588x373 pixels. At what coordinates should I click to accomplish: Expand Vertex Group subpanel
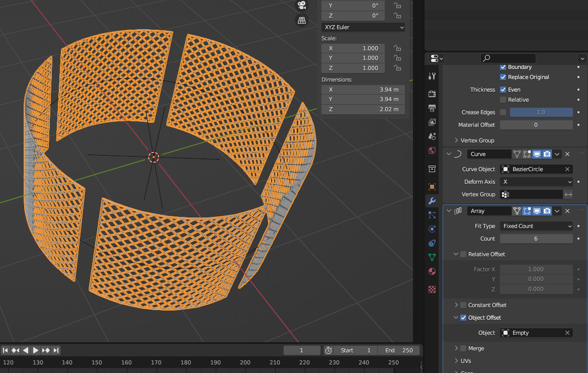click(456, 140)
